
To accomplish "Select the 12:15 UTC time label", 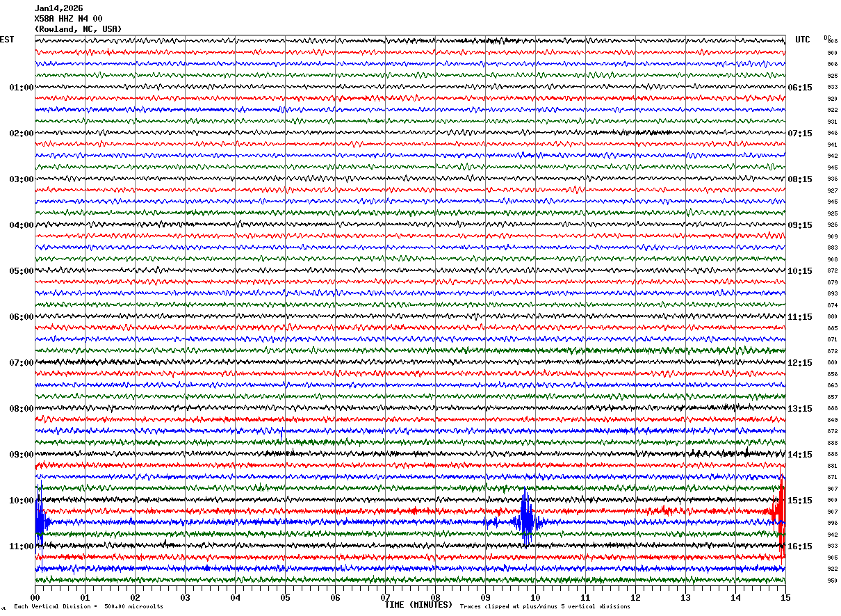I will (x=801, y=363).
